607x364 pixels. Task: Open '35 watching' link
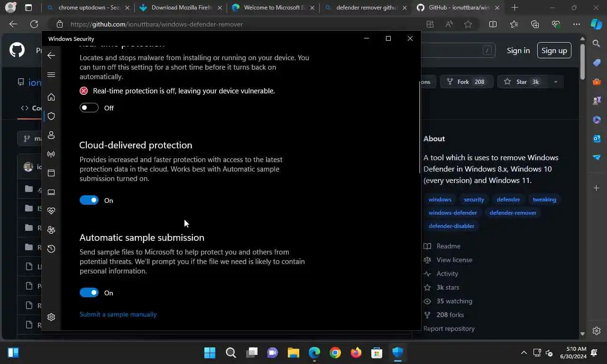(448, 301)
